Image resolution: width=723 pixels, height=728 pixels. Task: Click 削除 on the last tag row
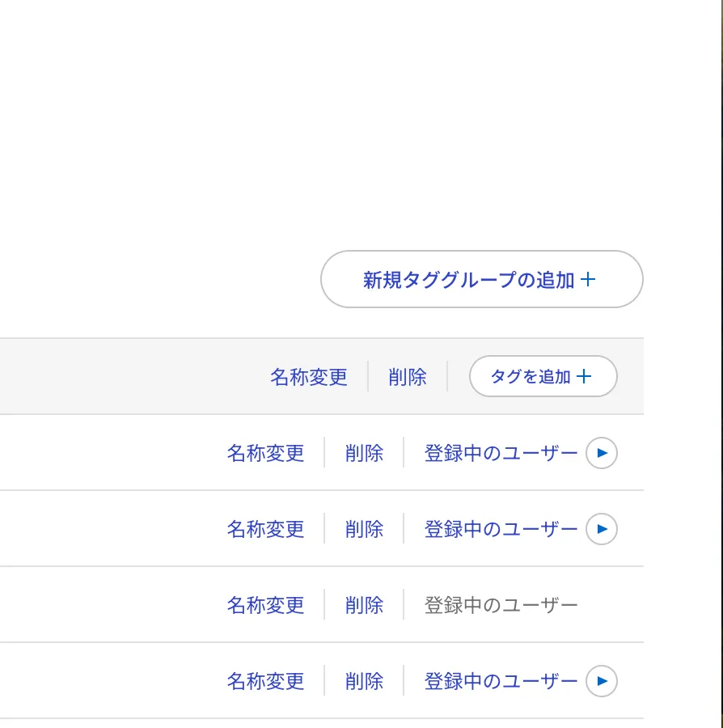click(364, 681)
